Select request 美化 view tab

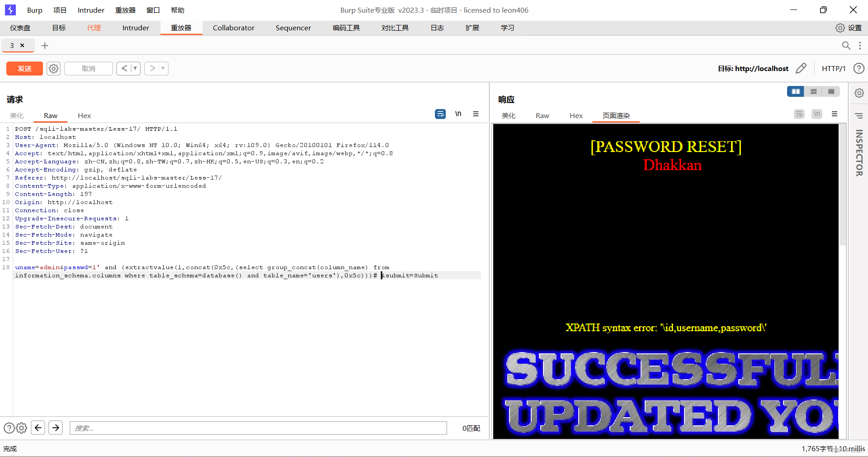pyautogui.click(x=17, y=116)
